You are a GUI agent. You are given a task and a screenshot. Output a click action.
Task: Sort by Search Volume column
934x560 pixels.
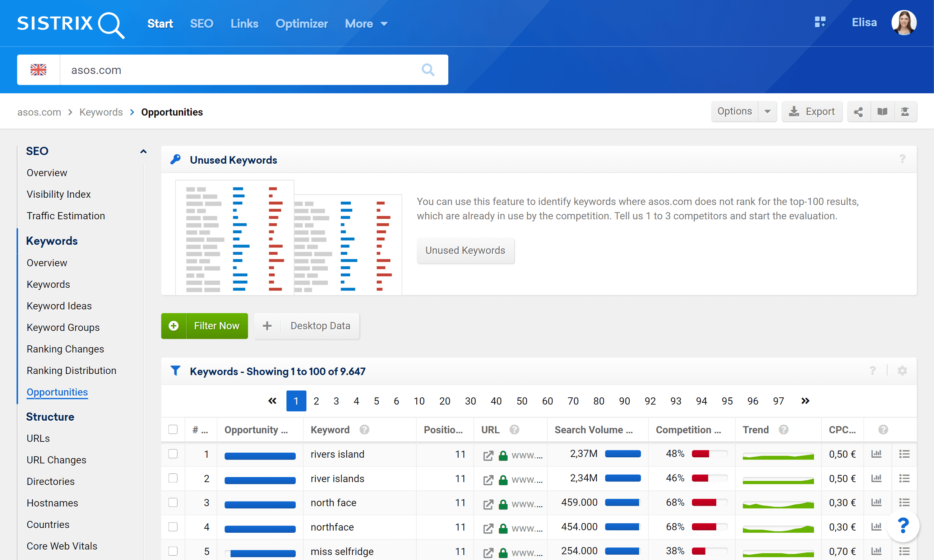(x=593, y=430)
